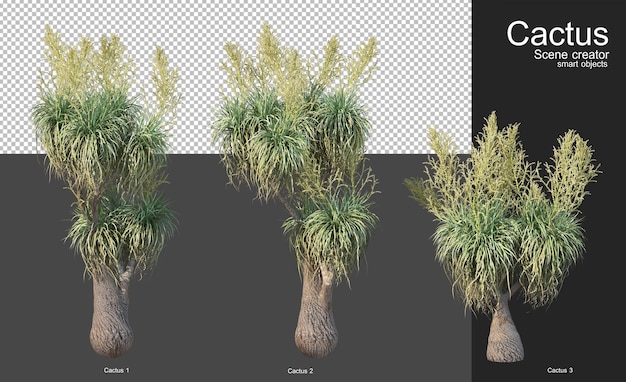The width and height of the screenshot is (626, 382).
Task: Click the 'Cactus 3' label
Action: coord(560,370)
